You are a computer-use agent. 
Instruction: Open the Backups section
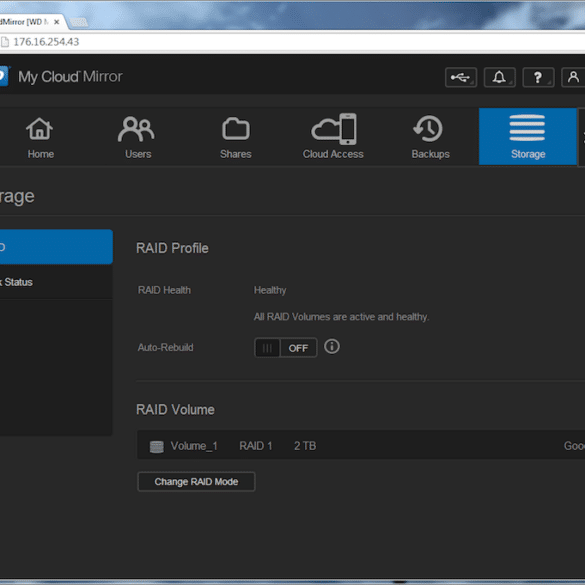[430, 137]
